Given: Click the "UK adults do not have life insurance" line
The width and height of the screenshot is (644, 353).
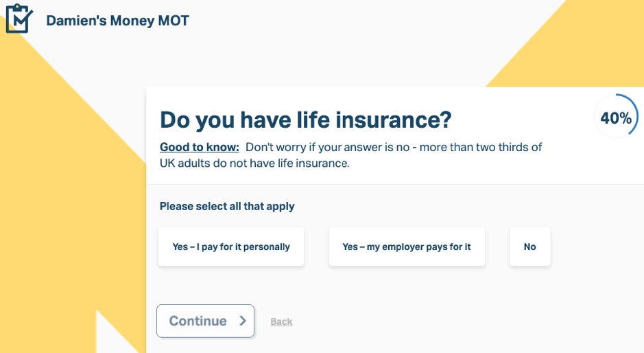Looking at the screenshot, I should pyautogui.click(x=254, y=163).
